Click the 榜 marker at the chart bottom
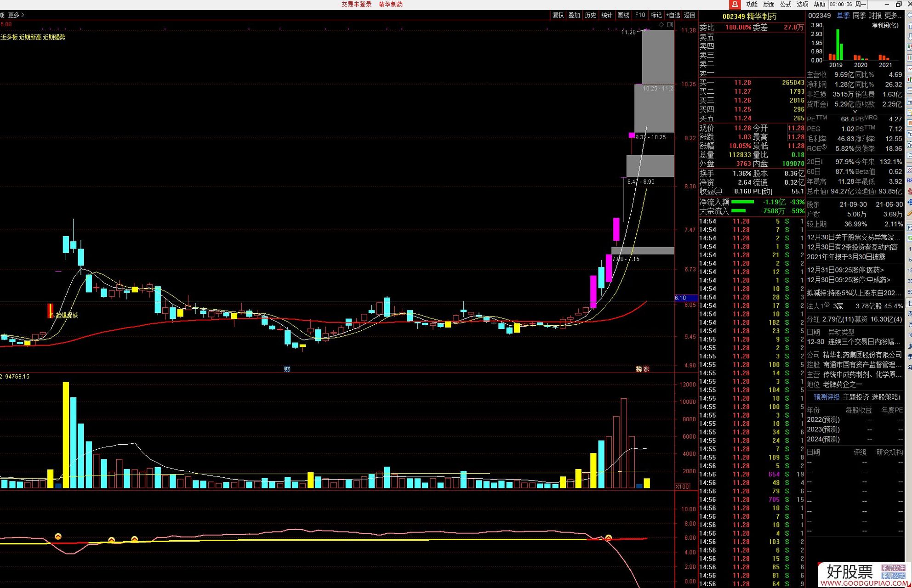This screenshot has height=588, width=912. coord(638,369)
